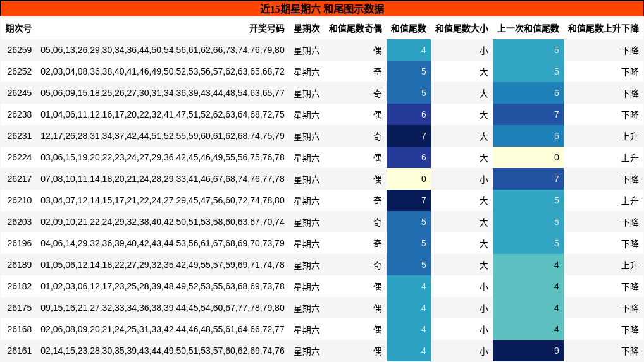Select issue number 26245
Viewport: 644px width, 362px height.
[x=20, y=93]
